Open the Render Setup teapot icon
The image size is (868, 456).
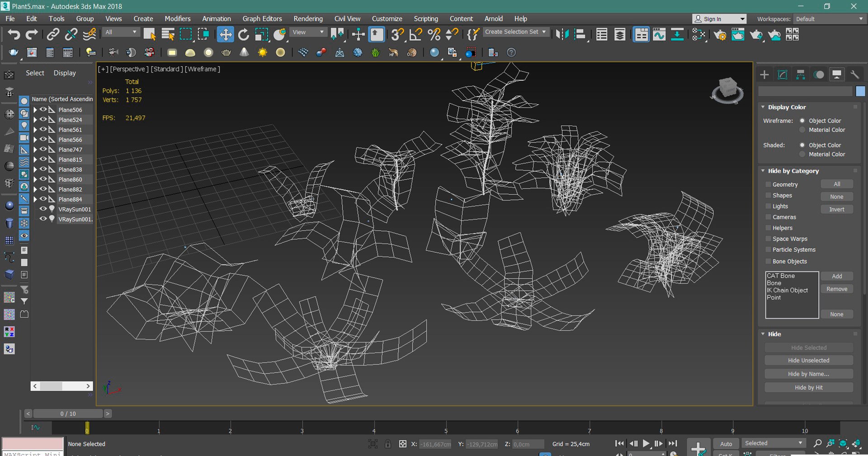pyautogui.click(x=720, y=34)
